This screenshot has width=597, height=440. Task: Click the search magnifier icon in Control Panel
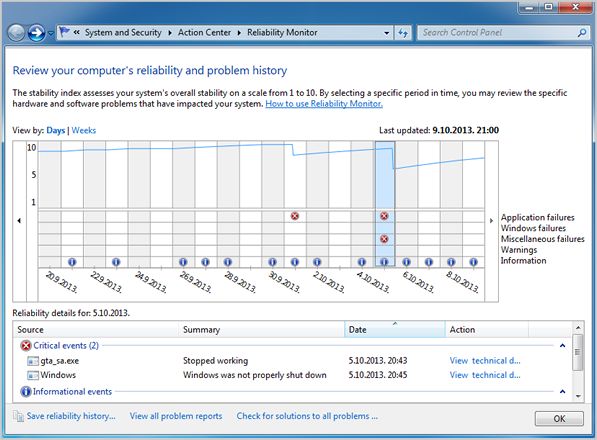pyautogui.click(x=581, y=33)
